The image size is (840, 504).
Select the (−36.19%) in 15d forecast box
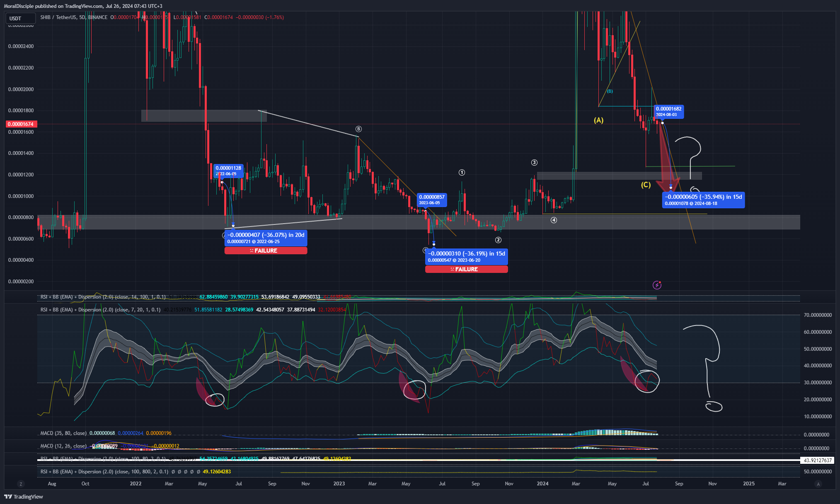coord(466,257)
